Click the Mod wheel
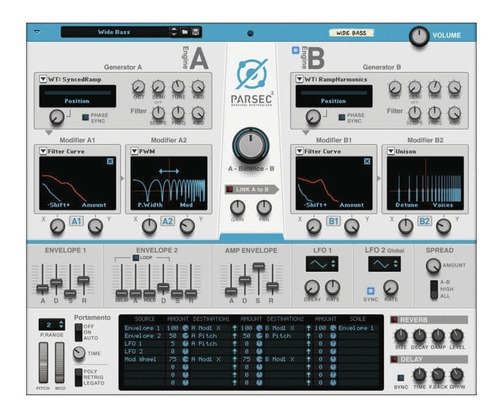 point(60,362)
